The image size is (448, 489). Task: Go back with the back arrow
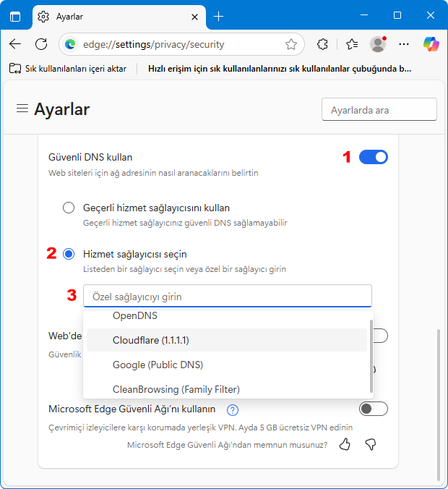(x=15, y=44)
